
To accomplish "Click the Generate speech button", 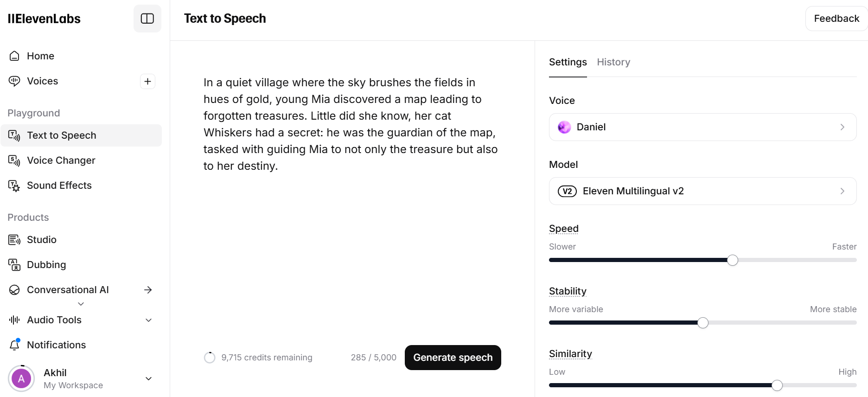I will pyautogui.click(x=452, y=357).
